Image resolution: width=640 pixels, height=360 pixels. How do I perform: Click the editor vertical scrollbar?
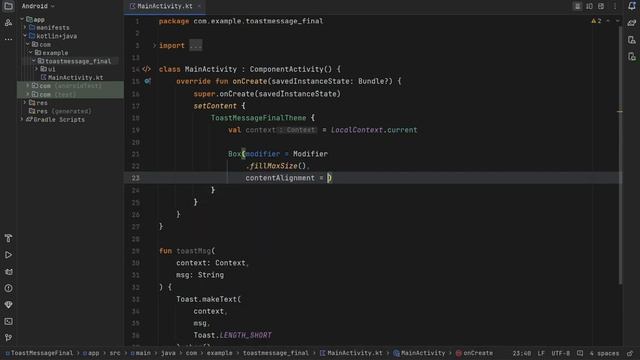tap(620, 155)
